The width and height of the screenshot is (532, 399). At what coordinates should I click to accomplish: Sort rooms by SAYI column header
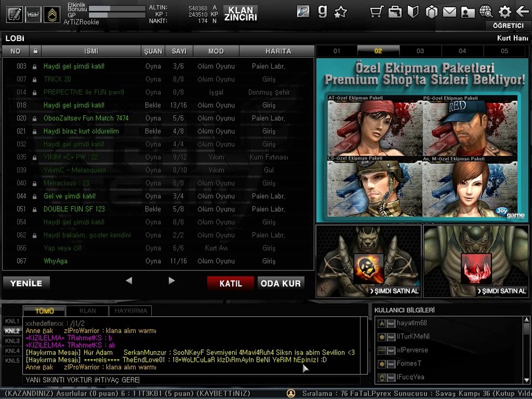179,51
